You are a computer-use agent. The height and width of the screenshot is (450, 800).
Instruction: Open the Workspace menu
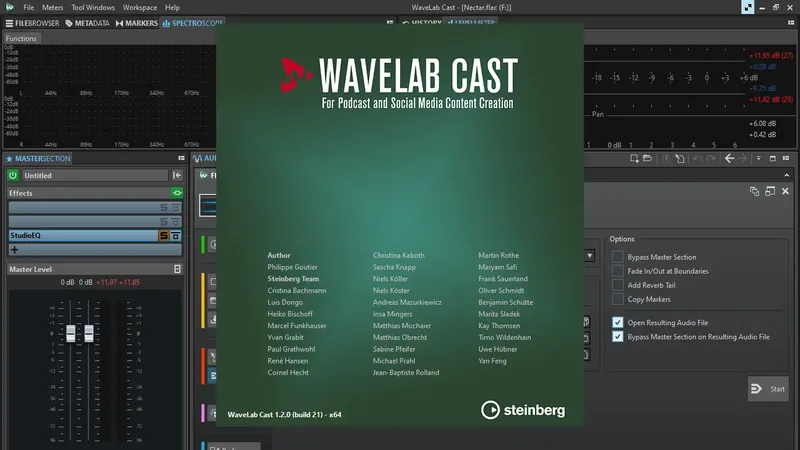pos(140,7)
